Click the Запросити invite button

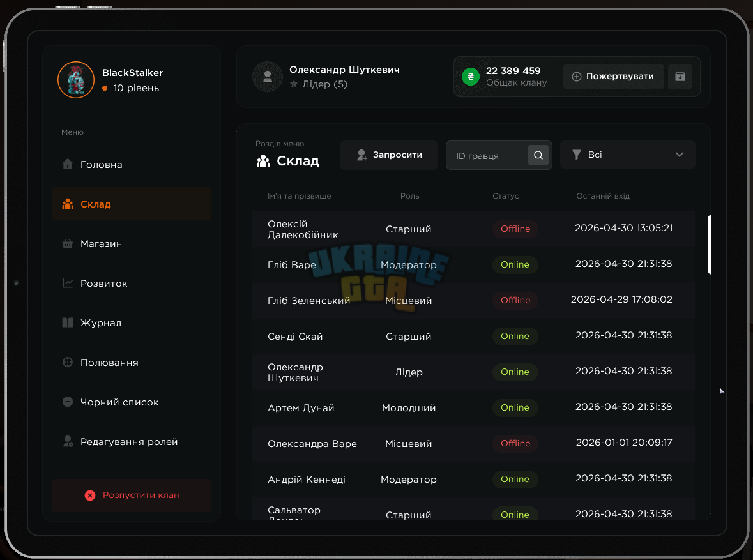[389, 155]
